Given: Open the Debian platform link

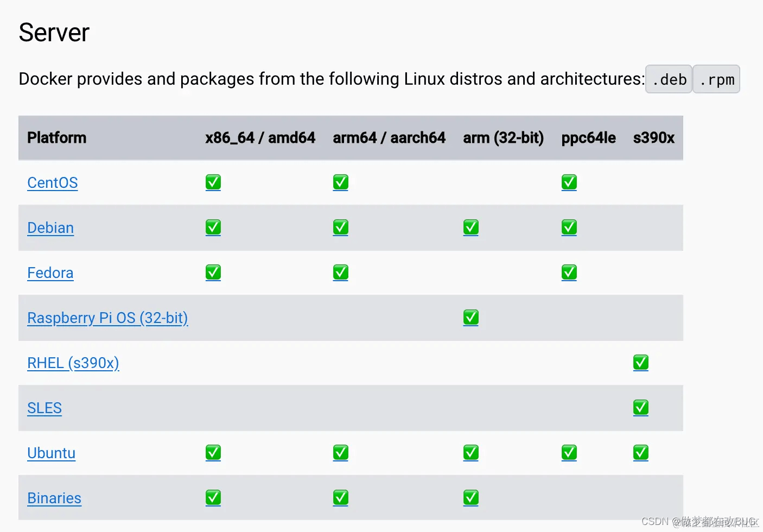Looking at the screenshot, I should 50,227.
